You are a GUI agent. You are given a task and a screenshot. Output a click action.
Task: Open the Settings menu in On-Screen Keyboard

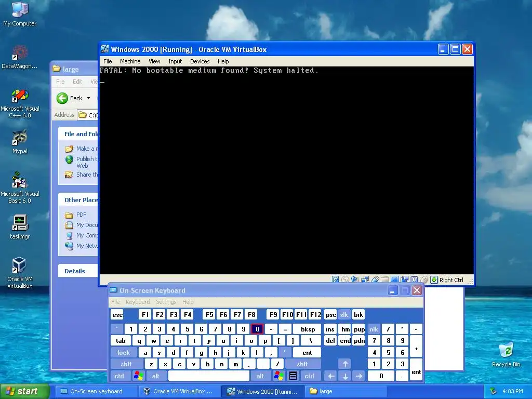point(166,302)
